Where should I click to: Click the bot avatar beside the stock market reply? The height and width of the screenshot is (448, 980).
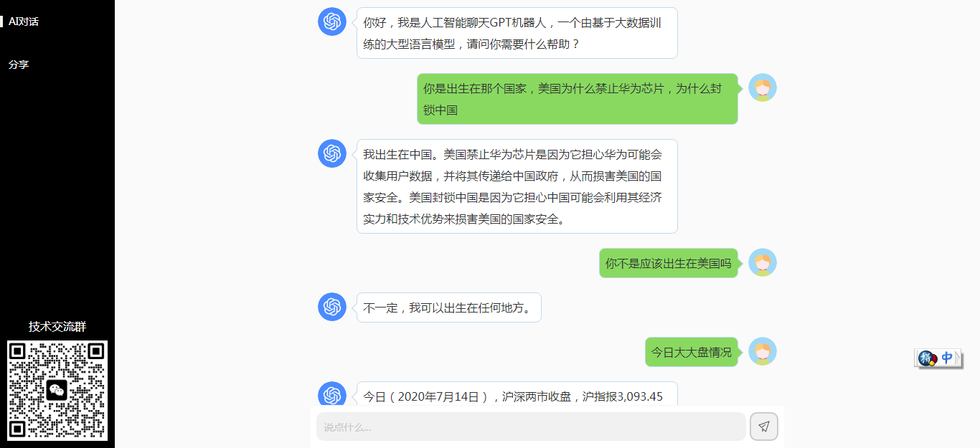332,395
